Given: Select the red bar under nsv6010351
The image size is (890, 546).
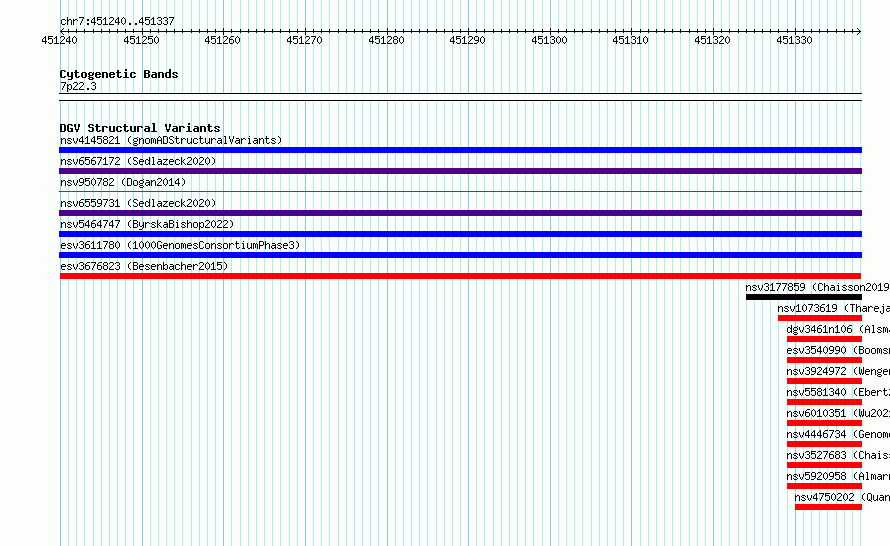Looking at the screenshot, I should click(x=824, y=423).
